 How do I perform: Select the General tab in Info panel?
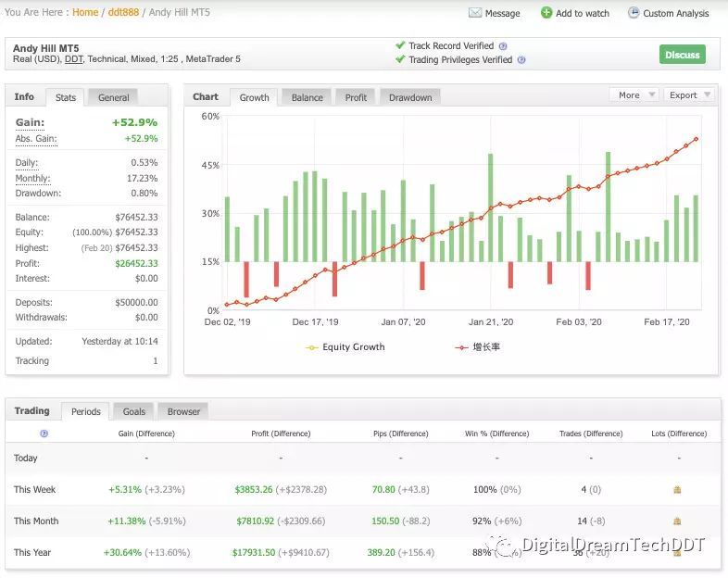[113, 97]
